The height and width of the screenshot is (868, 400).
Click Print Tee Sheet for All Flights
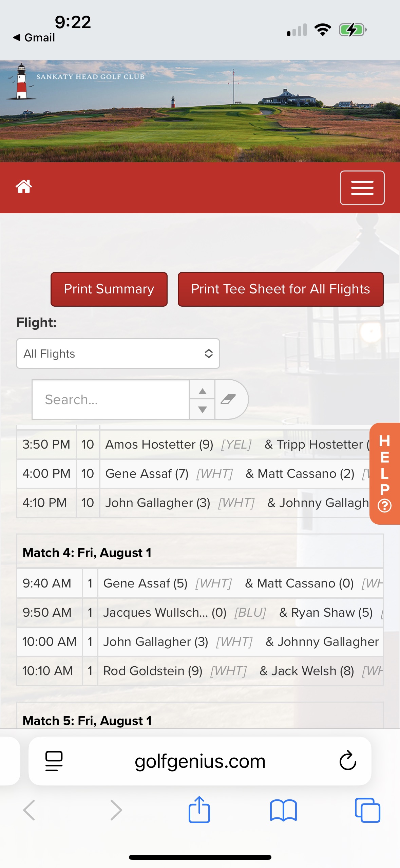pos(281,289)
